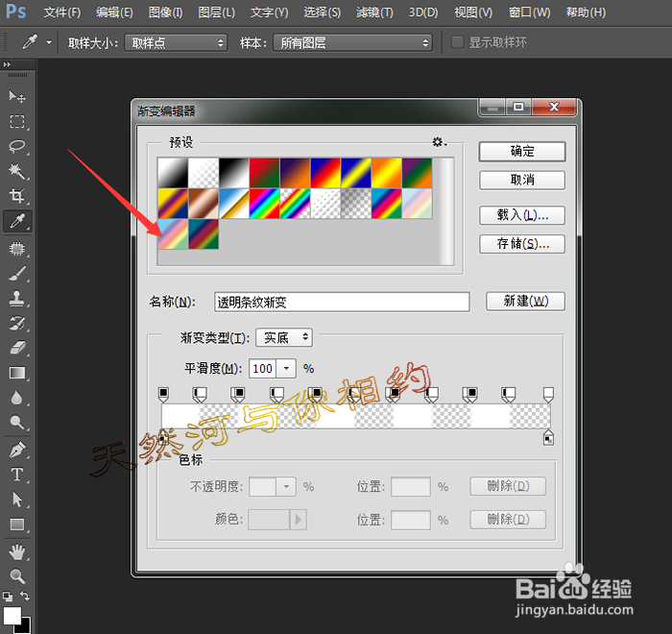The width and height of the screenshot is (672, 634).
Task: Select the rightmost opacity stop above gradient
Action: (x=548, y=394)
